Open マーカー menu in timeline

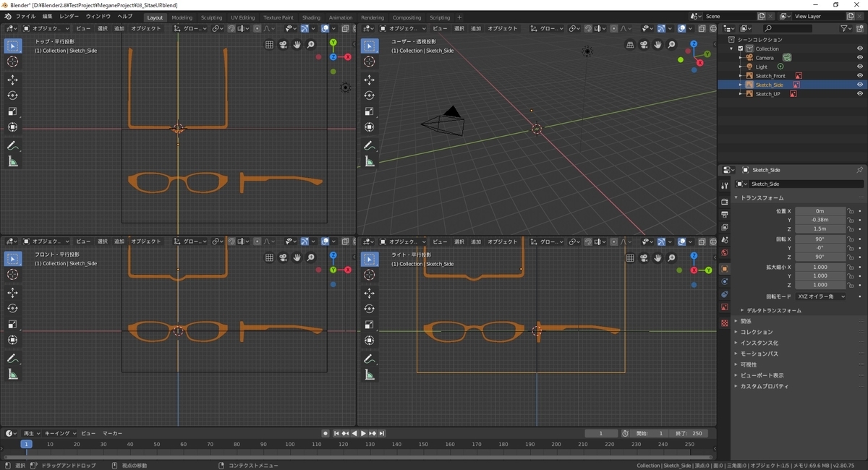[112, 433]
